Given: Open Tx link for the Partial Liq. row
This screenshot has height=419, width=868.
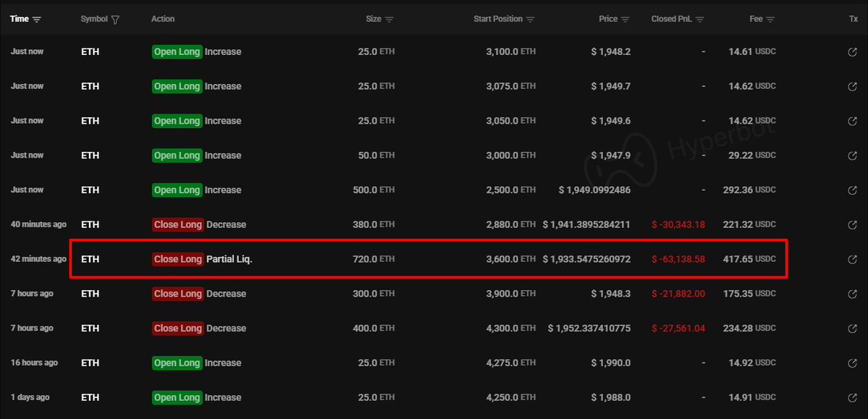Looking at the screenshot, I should (x=852, y=260).
